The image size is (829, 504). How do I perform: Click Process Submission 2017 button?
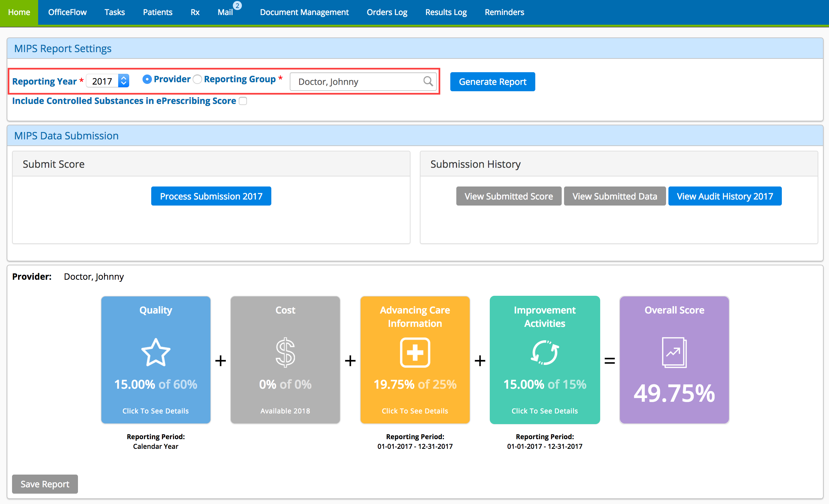[x=211, y=196]
